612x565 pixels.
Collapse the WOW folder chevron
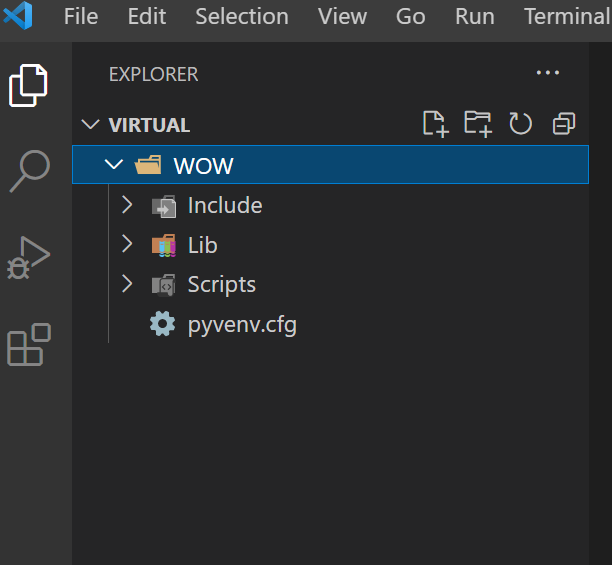tap(114, 164)
